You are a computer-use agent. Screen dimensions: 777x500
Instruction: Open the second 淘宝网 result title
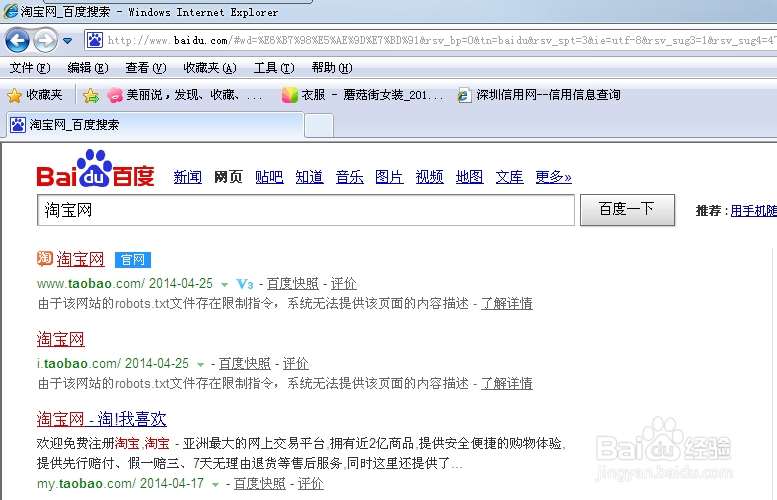pos(60,339)
